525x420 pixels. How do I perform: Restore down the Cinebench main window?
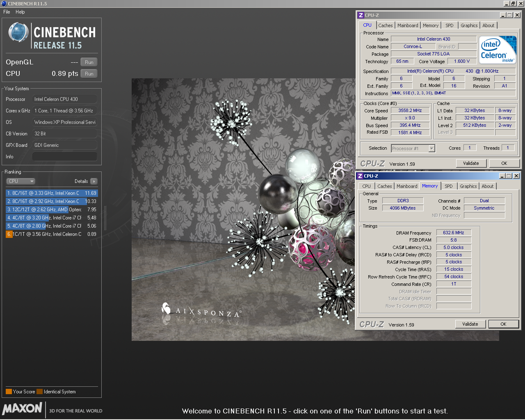click(x=513, y=4)
